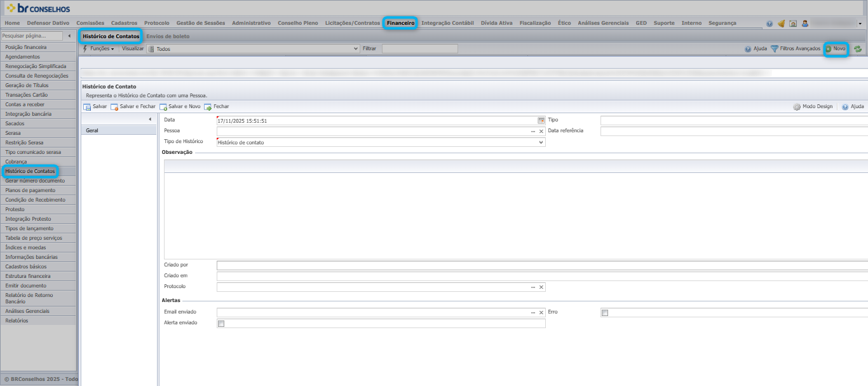Open the calendar picker for Data
The height and width of the screenshot is (386, 868).
[541, 120]
